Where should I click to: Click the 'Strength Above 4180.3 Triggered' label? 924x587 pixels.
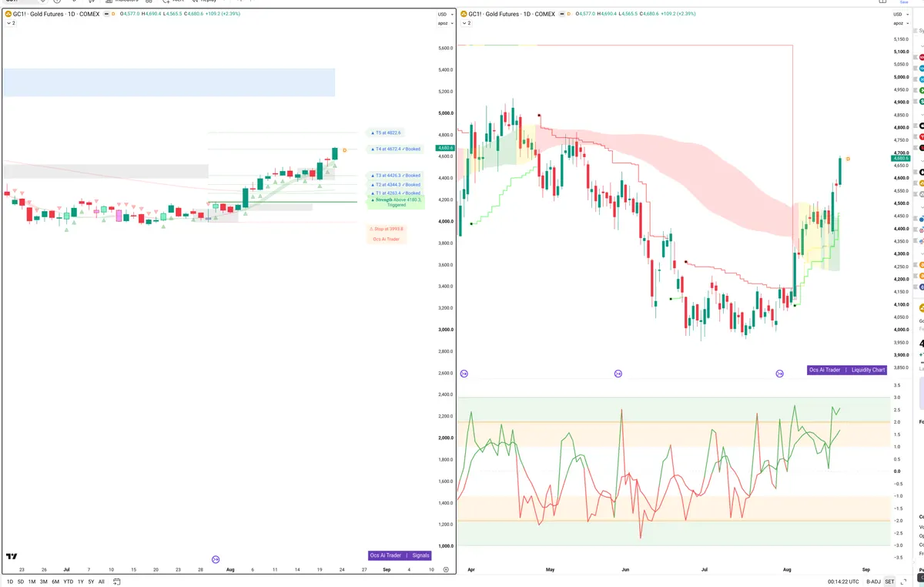point(396,203)
